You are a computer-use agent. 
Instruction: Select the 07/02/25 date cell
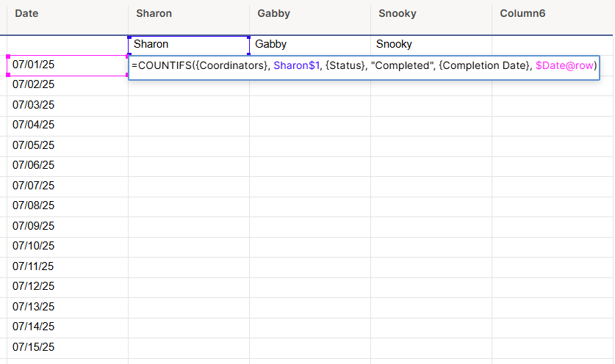pos(68,85)
